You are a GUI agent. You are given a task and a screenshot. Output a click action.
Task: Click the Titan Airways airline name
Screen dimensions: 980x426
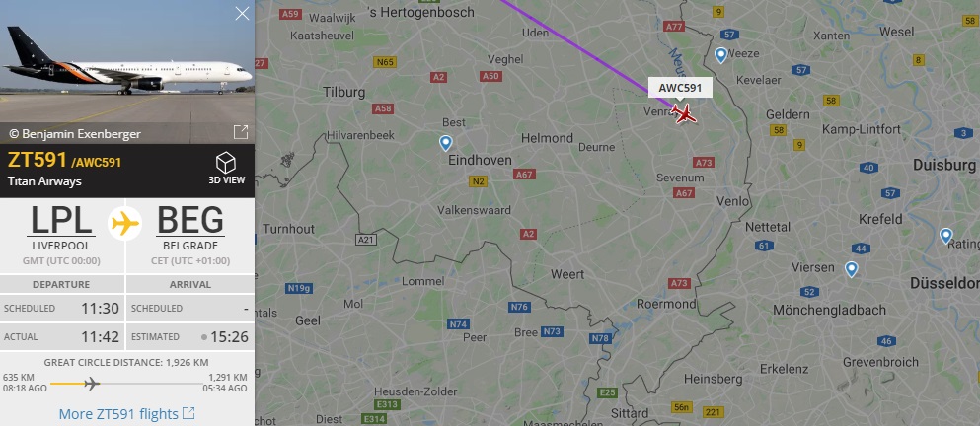(x=44, y=181)
